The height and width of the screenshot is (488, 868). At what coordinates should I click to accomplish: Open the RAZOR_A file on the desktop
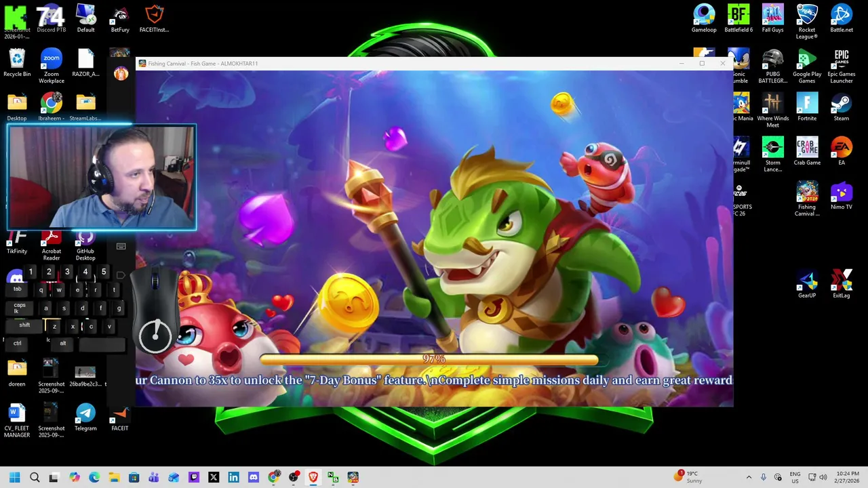(85, 63)
